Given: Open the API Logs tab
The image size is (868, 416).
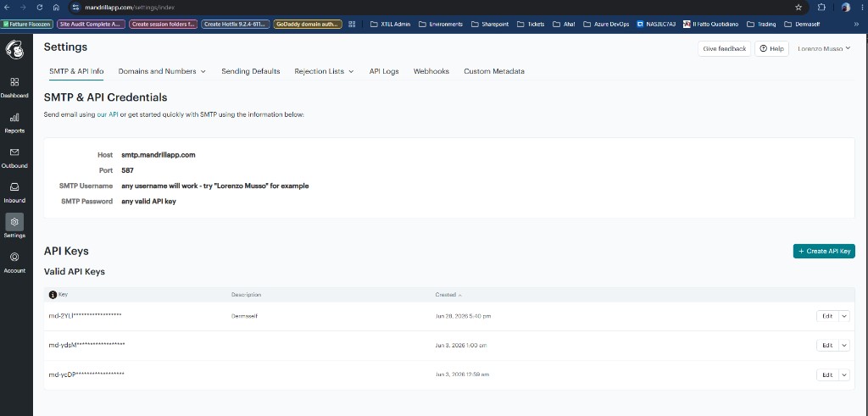Looking at the screenshot, I should click(x=384, y=71).
